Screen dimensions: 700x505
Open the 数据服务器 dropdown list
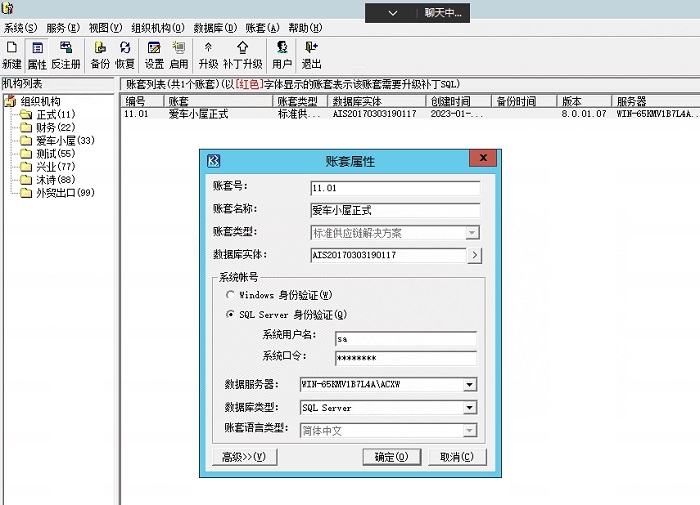pyautogui.click(x=469, y=384)
